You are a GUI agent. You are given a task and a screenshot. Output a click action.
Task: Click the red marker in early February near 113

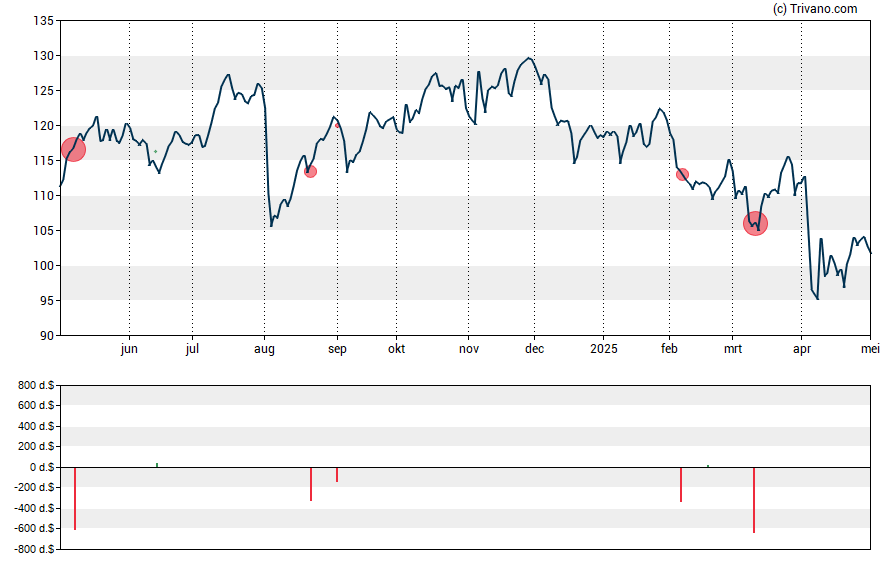click(682, 174)
